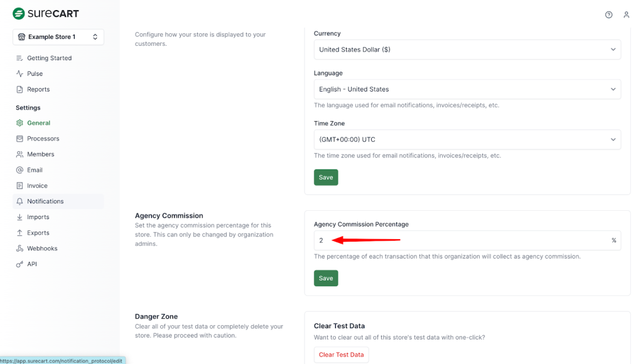Click the Webhooks icon in sidebar
This screenshot has width=643, height=364.
point(20,249)
